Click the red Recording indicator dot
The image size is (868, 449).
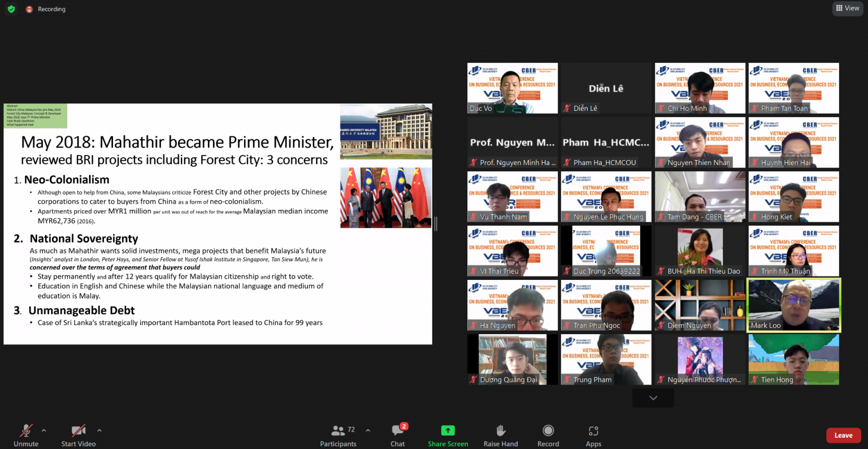[x=29, y=10]
